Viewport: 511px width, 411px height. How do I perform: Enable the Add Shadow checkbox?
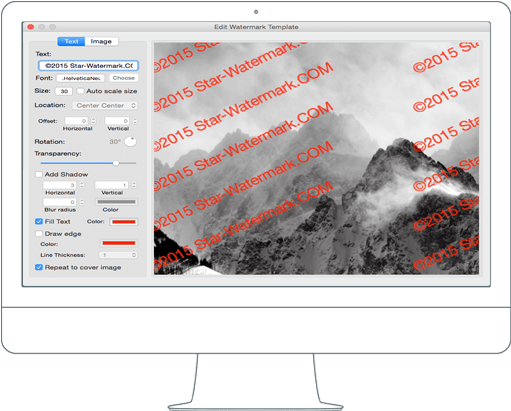pyautogui.click(x=39, y=174)
